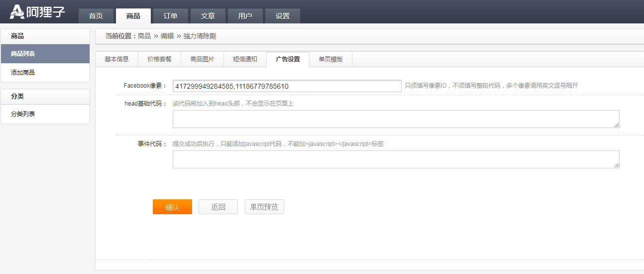Open the 文章 section in the top navigation

(208, 16)
